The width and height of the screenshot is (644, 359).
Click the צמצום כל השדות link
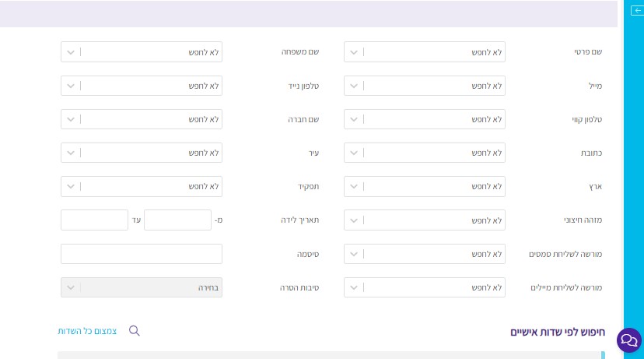pos(87,331)
